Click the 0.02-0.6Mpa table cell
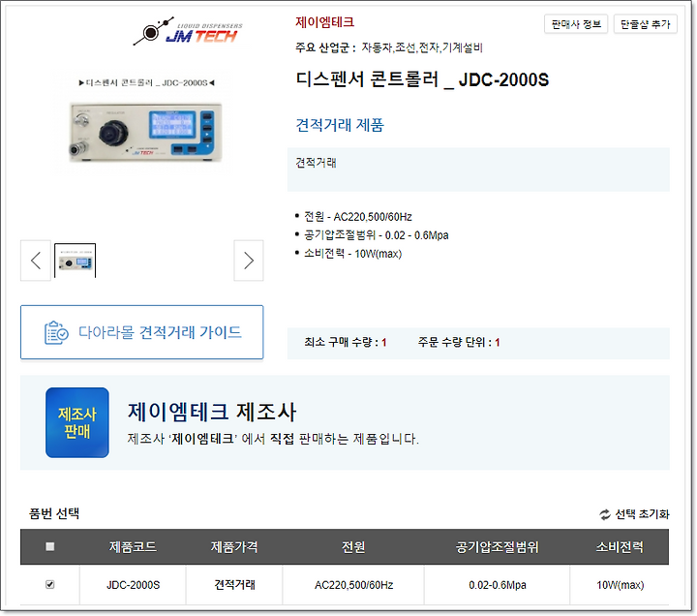Screen dimensions: 697x616 [498, 585]
